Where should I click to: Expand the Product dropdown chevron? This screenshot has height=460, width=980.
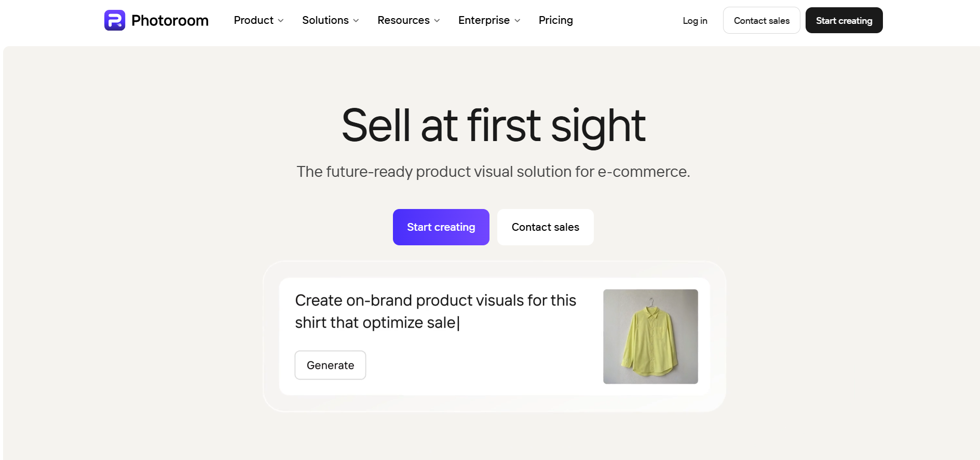pyautogui.click(x=281, y=21)
